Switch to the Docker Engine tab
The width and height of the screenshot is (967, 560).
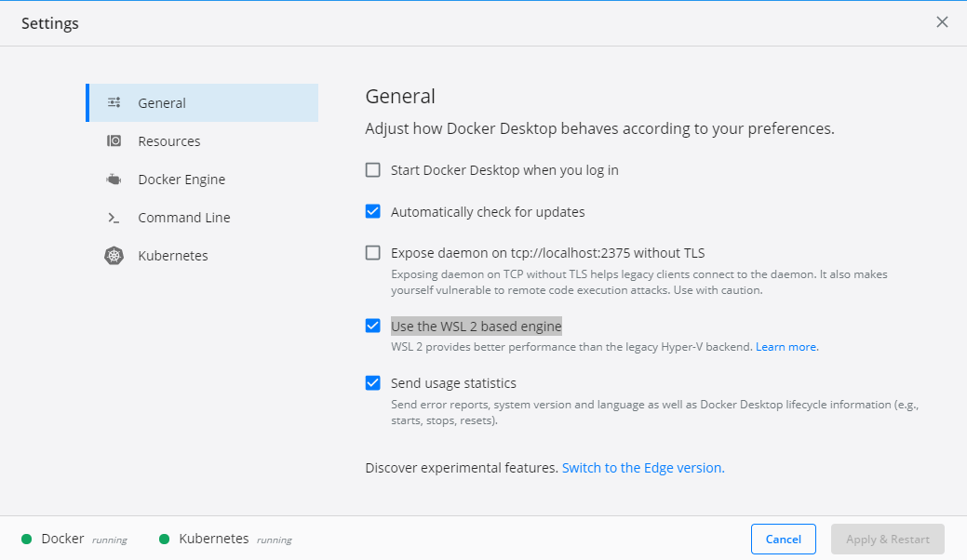coord(181,180)
